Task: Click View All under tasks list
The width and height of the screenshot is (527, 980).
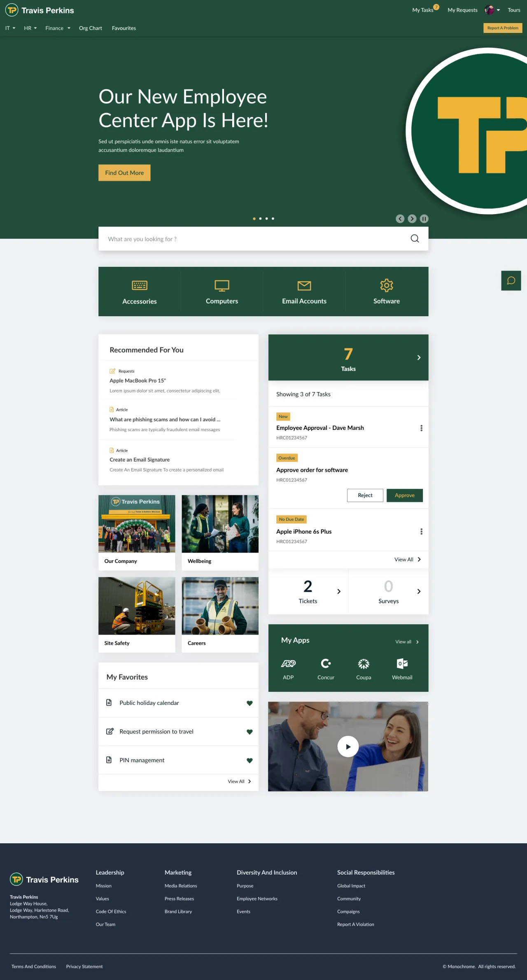Action: coord(408,559)
